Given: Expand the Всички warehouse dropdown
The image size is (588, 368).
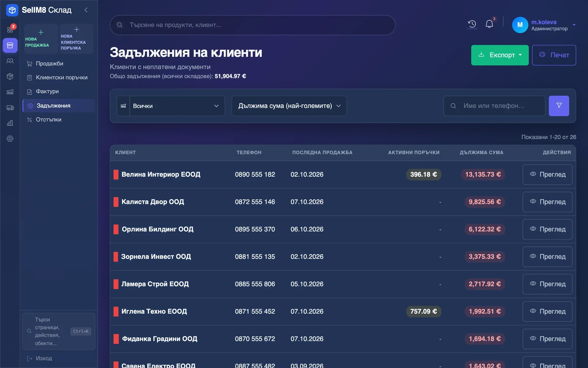Looking at the screenshot, I should click(x=171, y=106).
